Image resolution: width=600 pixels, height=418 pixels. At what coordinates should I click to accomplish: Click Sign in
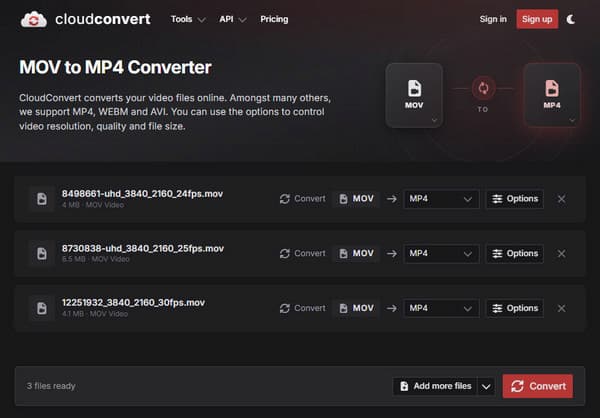(x=493, y=19)
